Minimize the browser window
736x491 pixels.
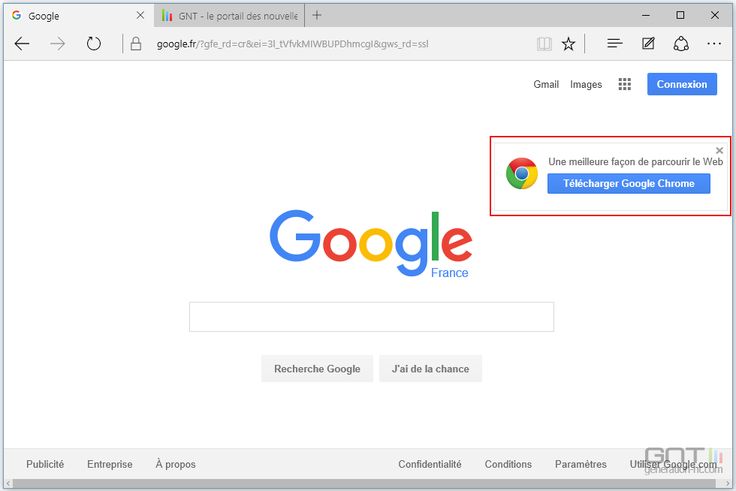point(645,15)
